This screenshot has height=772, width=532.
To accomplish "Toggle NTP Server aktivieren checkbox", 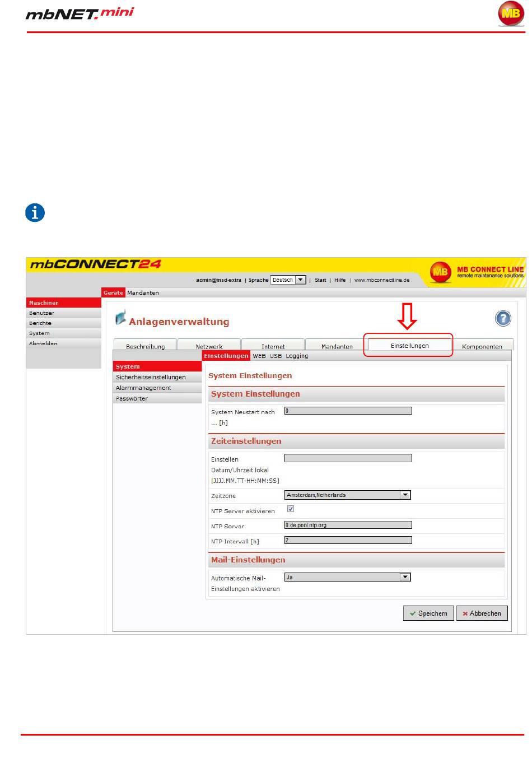I will click(291, 509).
